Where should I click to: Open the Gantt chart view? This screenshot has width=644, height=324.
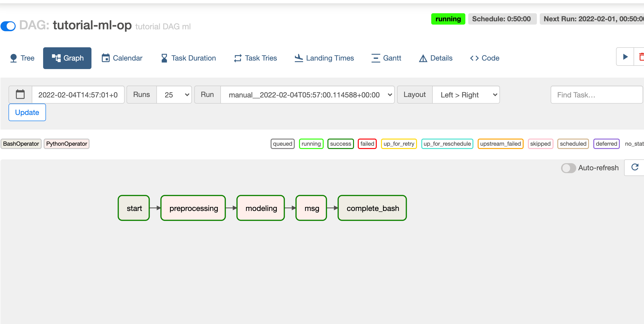coord(386,58)
